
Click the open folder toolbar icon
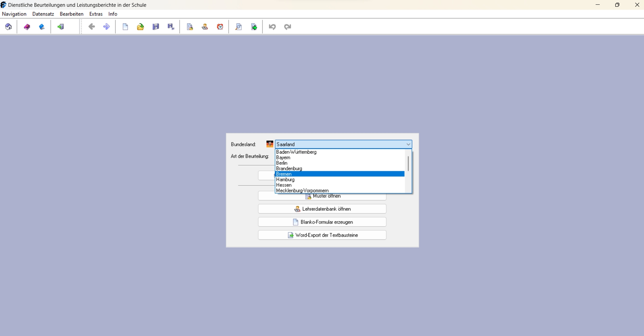141,27
